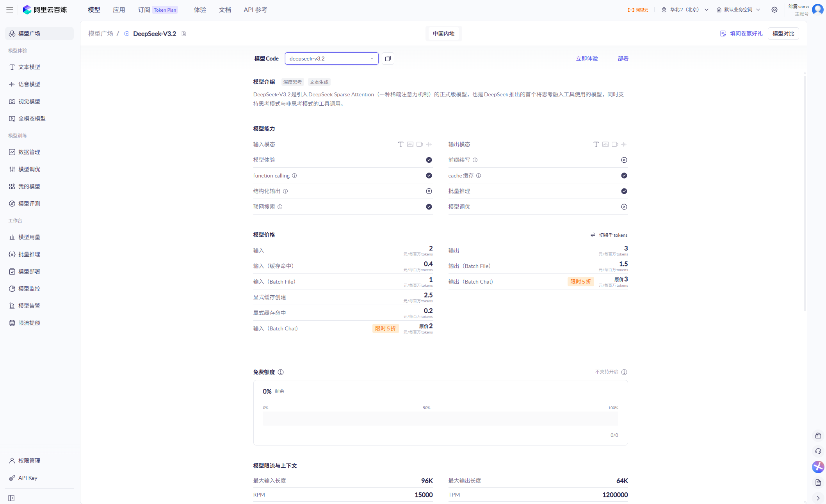The width and height of the screenshot is (826, 504).
Task: Click the 联网搜索 supported checkmark
Action: (x=429, y=207)
